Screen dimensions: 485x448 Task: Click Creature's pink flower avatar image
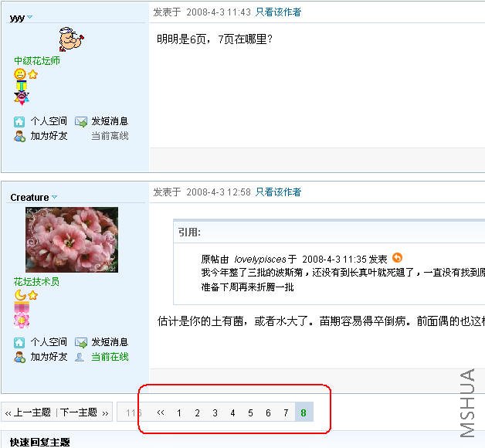pos(72,239)
